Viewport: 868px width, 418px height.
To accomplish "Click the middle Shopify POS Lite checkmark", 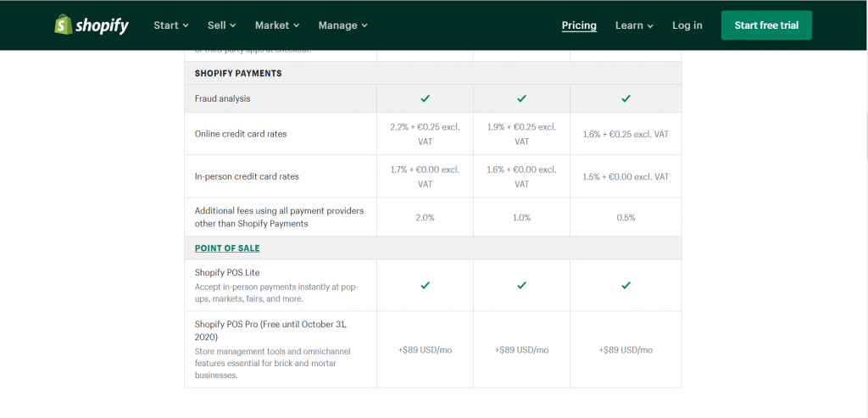I will tap(521, 285).
